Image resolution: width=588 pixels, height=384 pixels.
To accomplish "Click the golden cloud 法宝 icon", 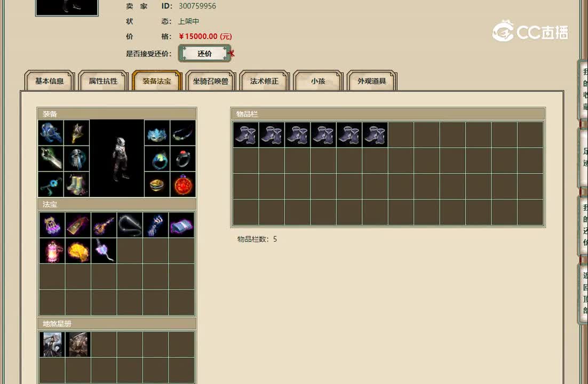I will pos(78,251).
